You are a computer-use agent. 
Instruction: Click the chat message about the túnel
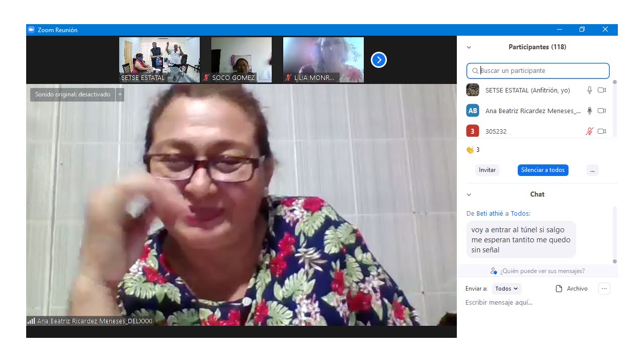pyautogui.click(x=521, y=240)
